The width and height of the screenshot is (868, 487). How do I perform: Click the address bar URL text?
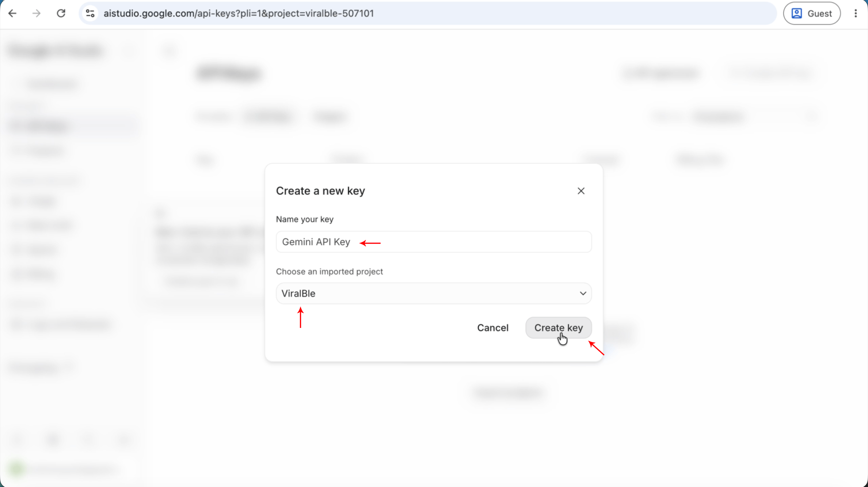[x=239, y=14]
